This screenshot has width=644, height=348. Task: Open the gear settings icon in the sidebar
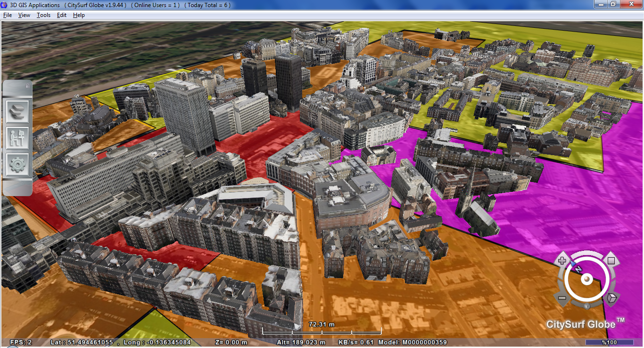tap(17, 165)
